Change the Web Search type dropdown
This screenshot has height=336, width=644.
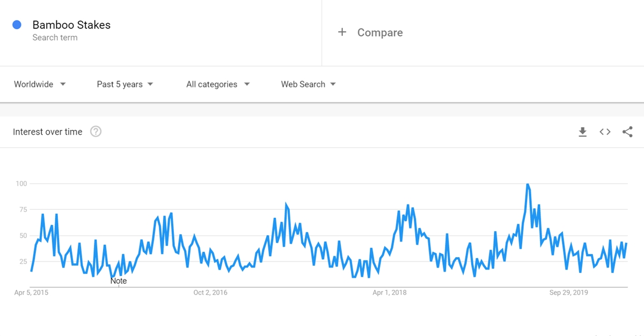pos(308,84)
